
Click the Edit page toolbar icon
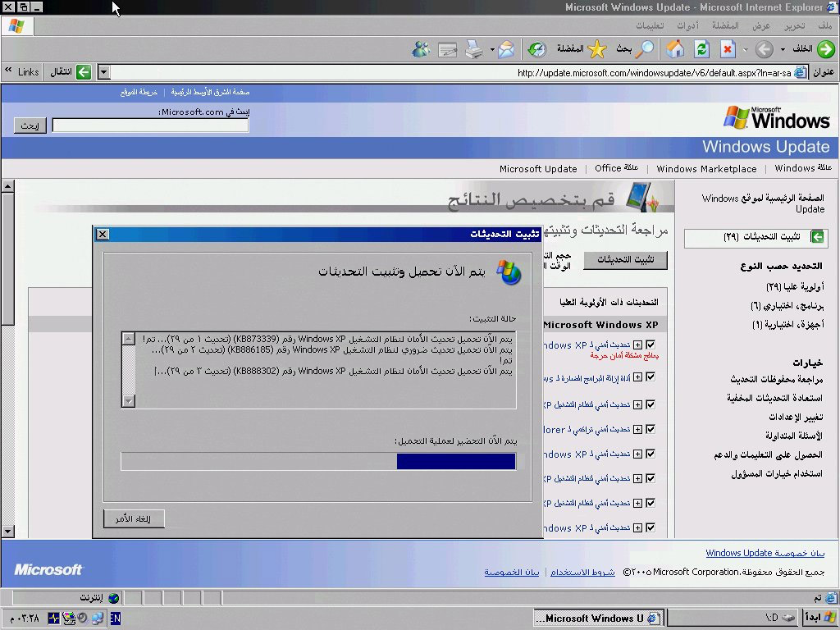447,50
